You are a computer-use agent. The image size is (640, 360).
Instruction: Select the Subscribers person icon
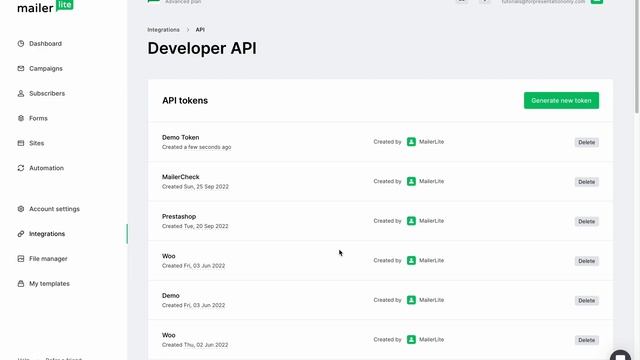tap(21, 93)
